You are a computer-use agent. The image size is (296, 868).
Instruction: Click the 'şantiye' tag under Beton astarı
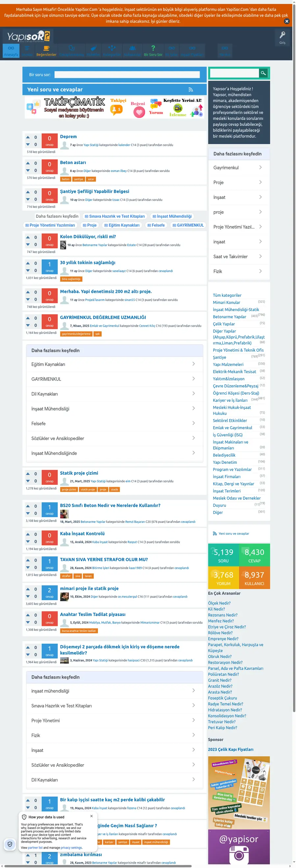click(x=78, y=179)
